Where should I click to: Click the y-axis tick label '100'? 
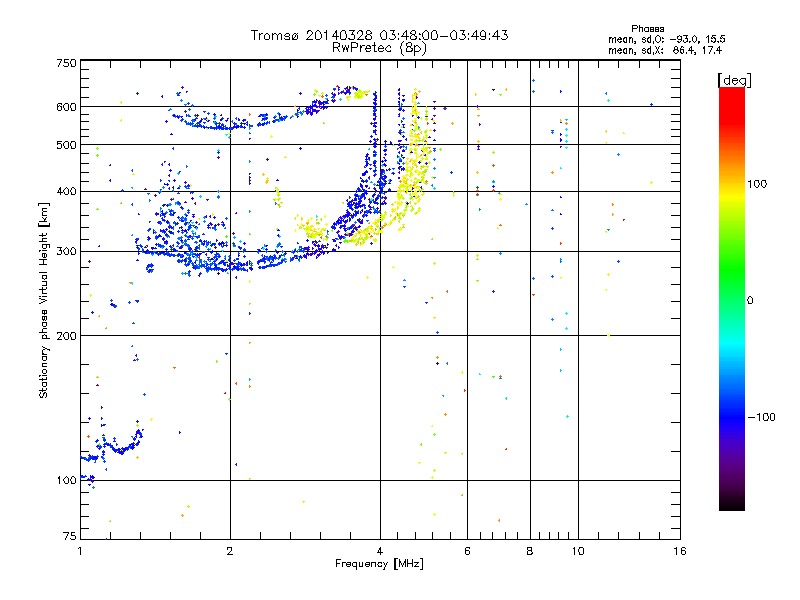pos(67,480)
